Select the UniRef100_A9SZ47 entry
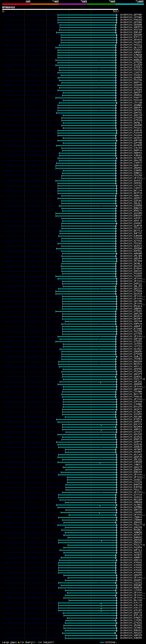 pyautogui.click(x=131, y=633)
